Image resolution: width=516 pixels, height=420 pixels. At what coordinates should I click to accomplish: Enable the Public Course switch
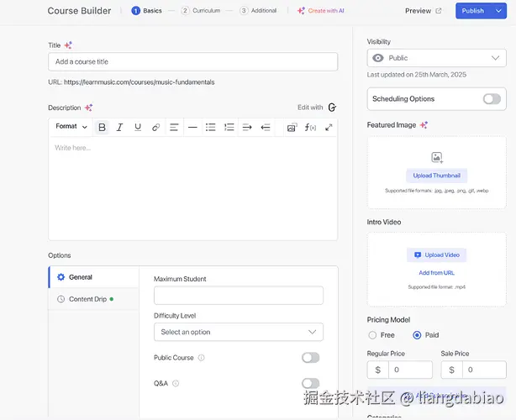(310, 358)
